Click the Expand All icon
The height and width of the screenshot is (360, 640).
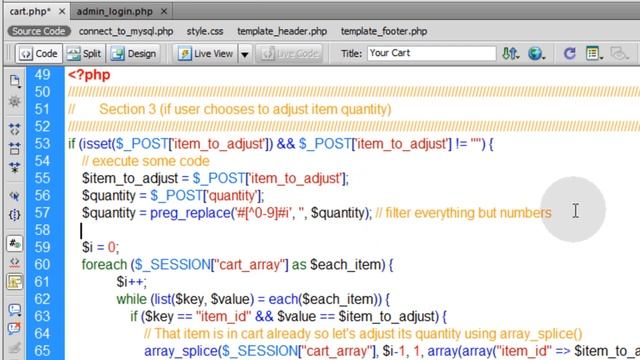[x=15, y=167]
